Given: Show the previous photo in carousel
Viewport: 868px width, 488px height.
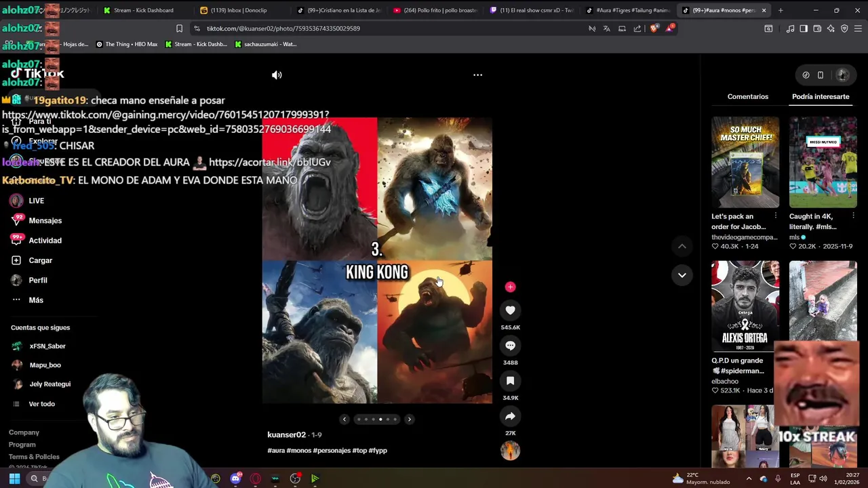Looking at the screenshot, I should click(344, 420).
